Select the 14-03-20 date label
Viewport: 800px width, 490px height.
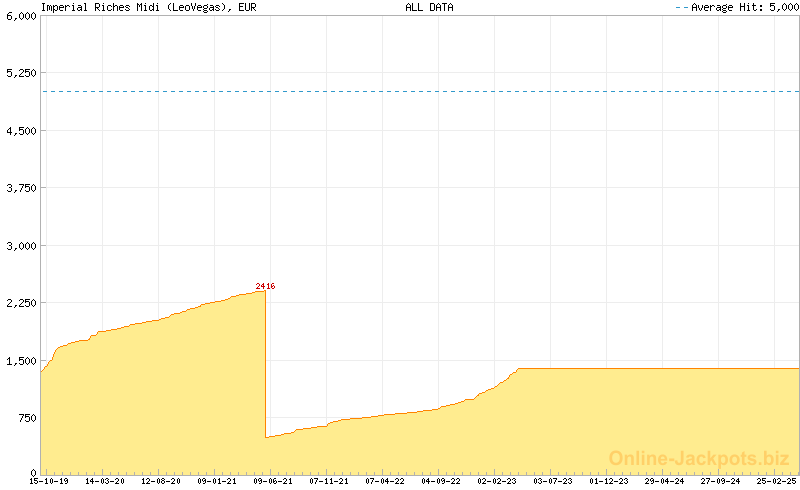click(105, 481)
